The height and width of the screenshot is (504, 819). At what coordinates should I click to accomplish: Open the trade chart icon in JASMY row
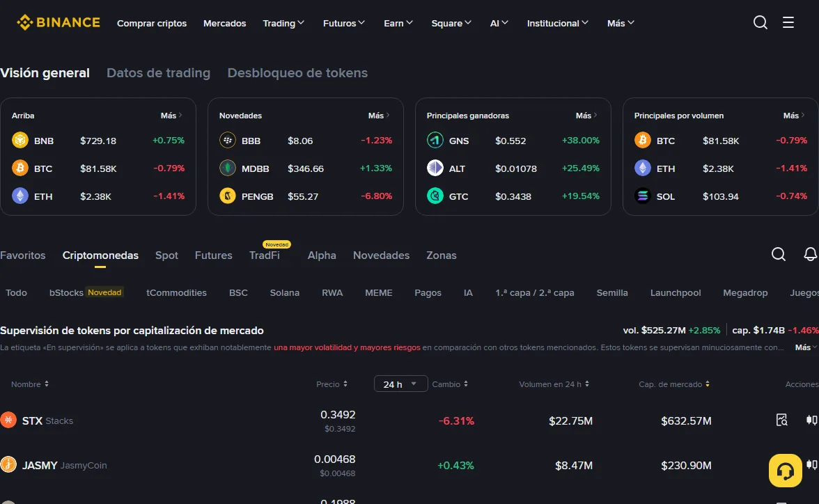coord(812,464)
